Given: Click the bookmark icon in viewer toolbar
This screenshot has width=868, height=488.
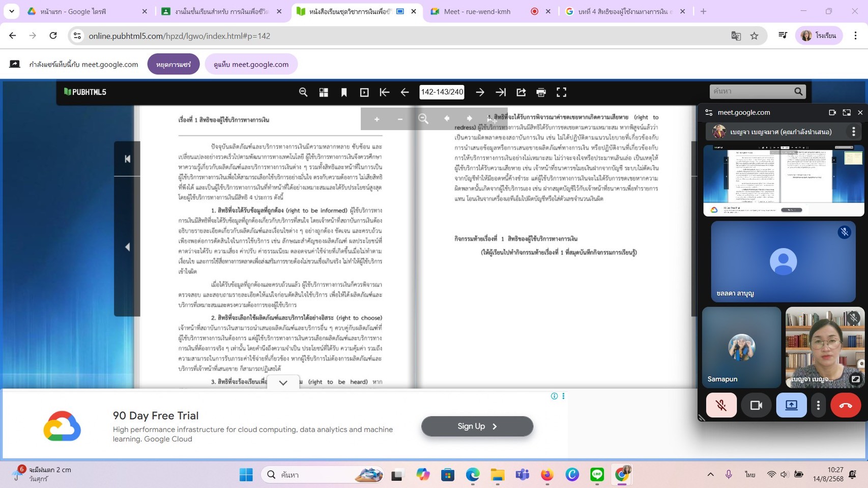Looking at the screenshot, I should (x=344, y=92).
